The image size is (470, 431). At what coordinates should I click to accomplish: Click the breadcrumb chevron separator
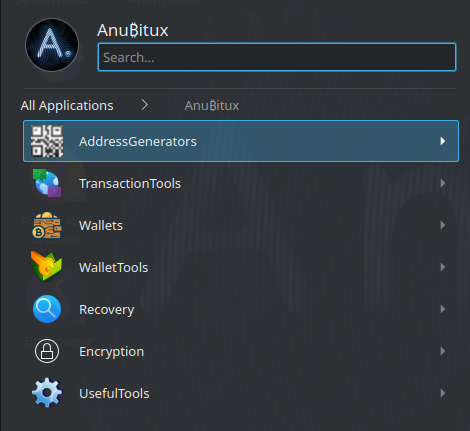tap(144, 105)
